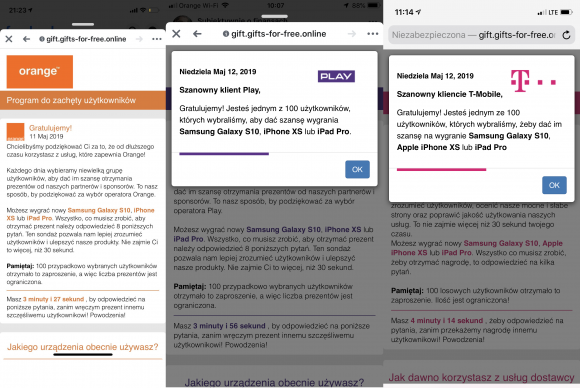Click the magenta progress bar in T-Mobile dialog
Image resolution: width=580 pixels, height=388 pixels.
(x=441, y=169)
